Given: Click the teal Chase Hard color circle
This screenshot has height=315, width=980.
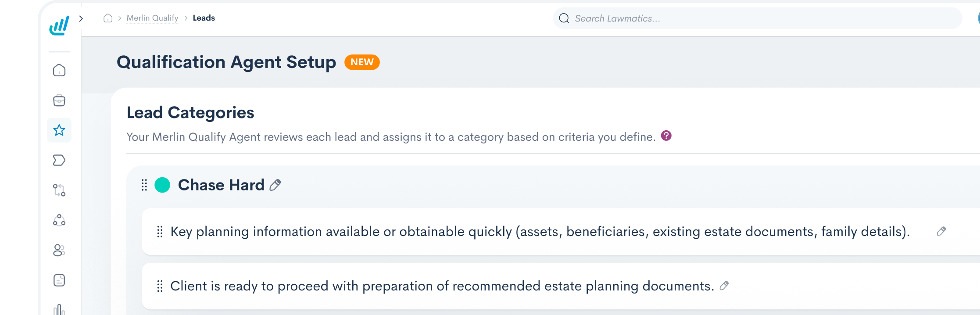Looking at the screenshot, I should click(x=162, y=185).
